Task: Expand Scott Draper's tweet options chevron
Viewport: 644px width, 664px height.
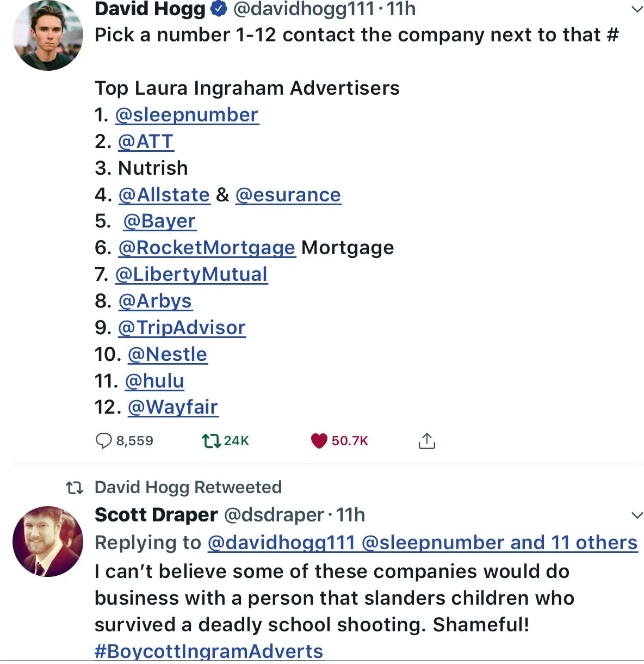Action: click(x=637, y=515)
